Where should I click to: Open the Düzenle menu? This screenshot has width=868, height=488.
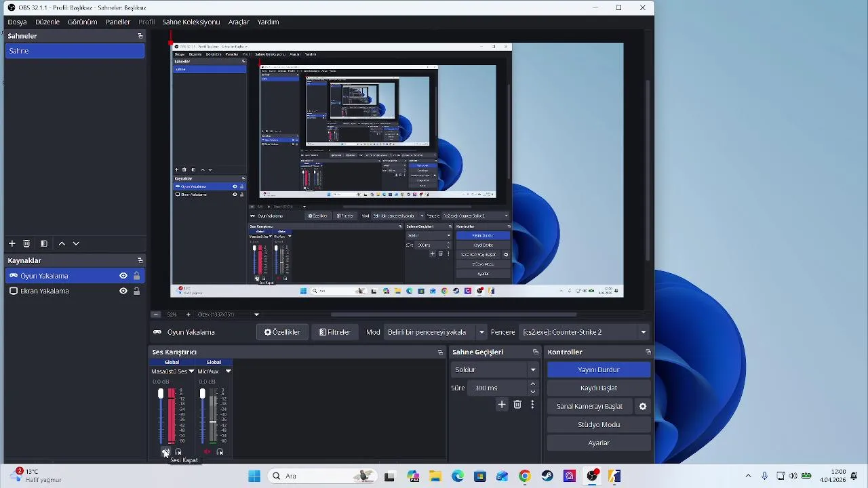47,22
